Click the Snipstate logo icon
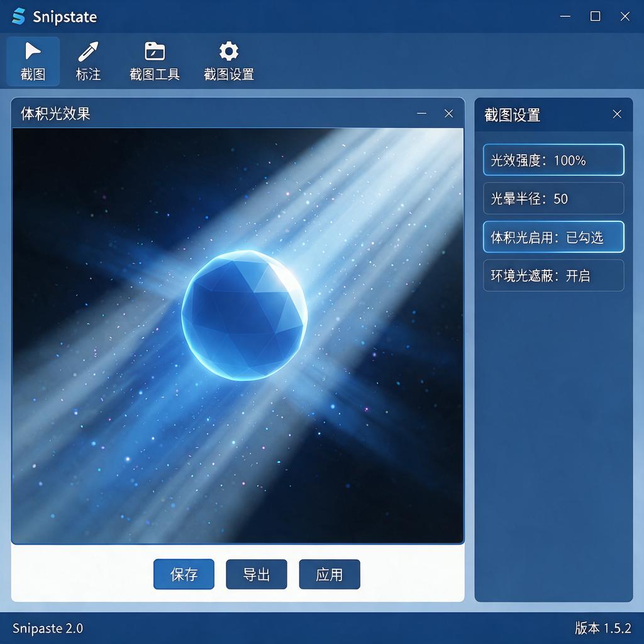This screenshot has width=644, height=644. [18, 17]
